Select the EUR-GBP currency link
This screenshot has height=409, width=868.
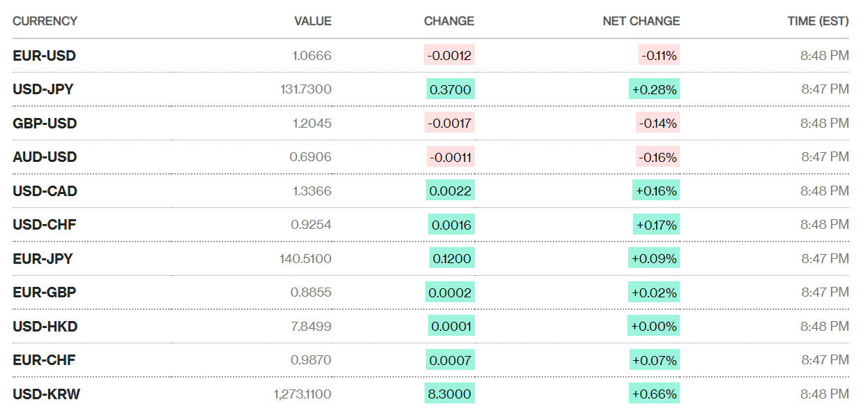point(44,292)
